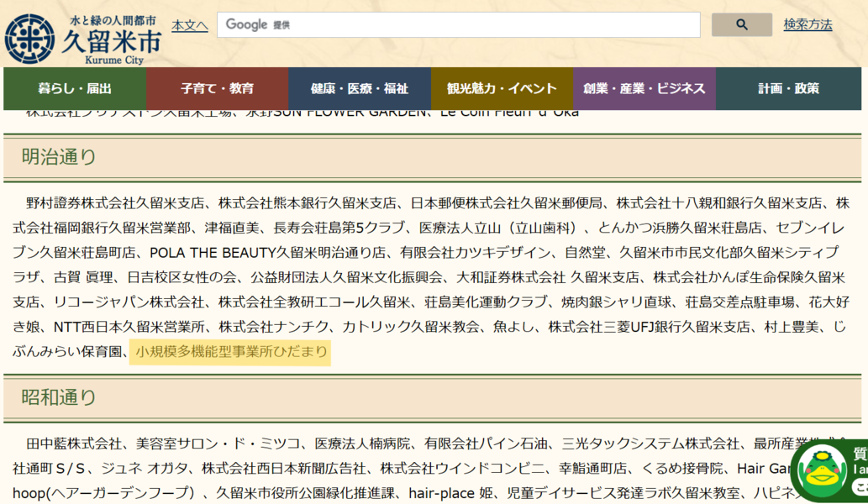Click the Kurume City emblem logo
This screenshot has width=868, height=504.
pos(30,39)
